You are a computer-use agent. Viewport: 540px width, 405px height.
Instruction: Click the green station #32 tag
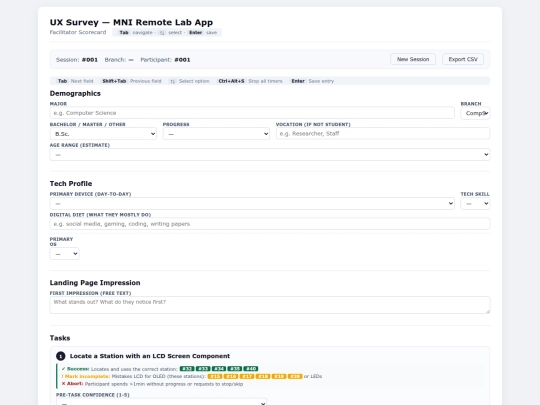(x=187, y=369)
